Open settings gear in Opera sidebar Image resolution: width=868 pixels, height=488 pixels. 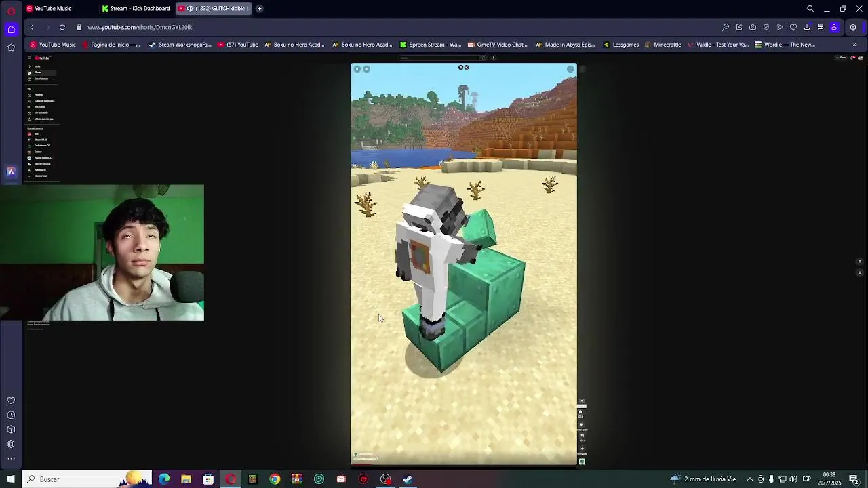(x=11, y=444)
